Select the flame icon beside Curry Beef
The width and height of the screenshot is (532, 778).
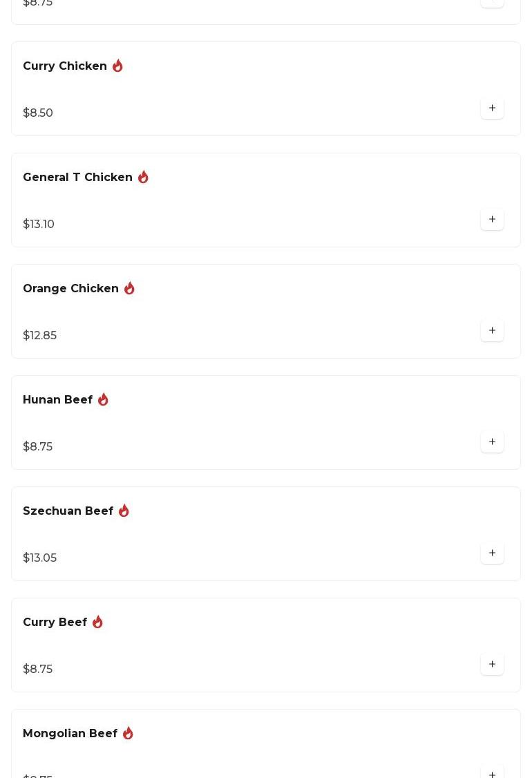click(97, 623)
